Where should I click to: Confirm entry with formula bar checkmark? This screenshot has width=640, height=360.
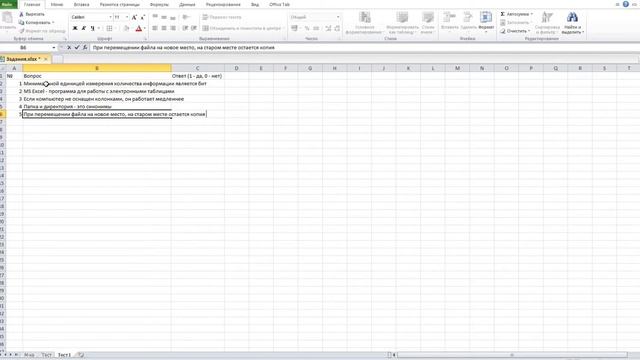coord(77,48)
